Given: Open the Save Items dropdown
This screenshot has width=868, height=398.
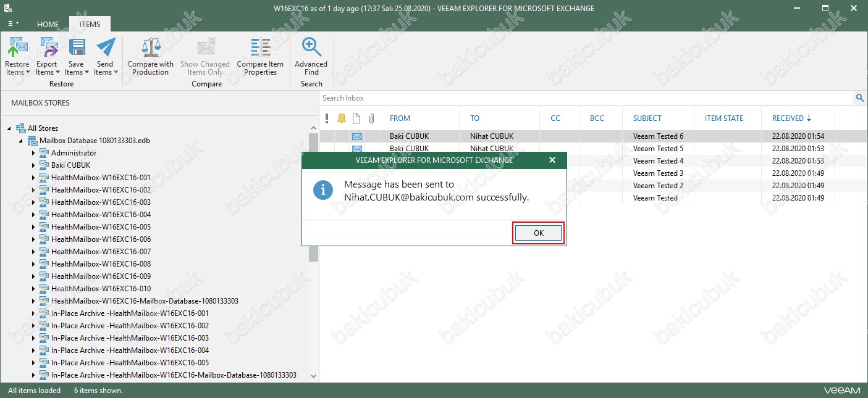Looking at the screenshot, I should [77, 56].
